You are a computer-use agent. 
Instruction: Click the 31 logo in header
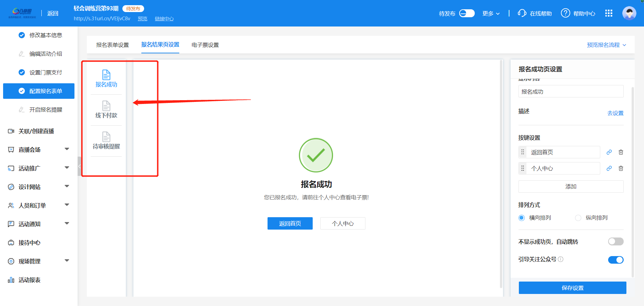pyautogui.click(x=22, y=13)
